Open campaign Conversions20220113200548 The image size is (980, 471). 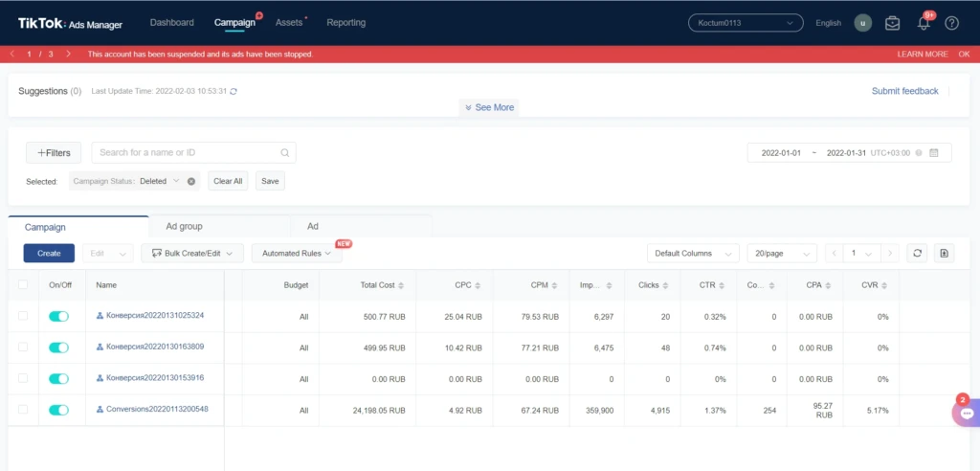157,409
